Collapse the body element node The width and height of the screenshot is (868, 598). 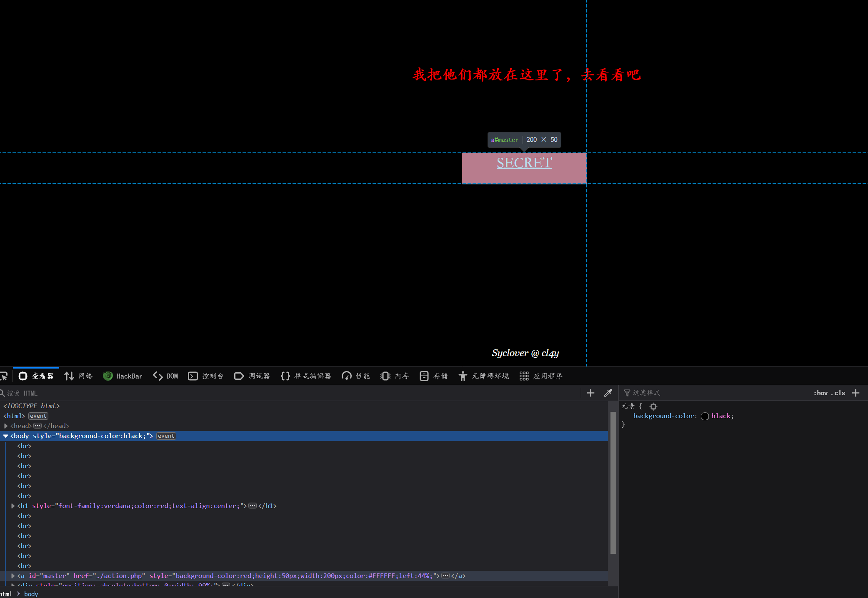[x=6, y=436]
